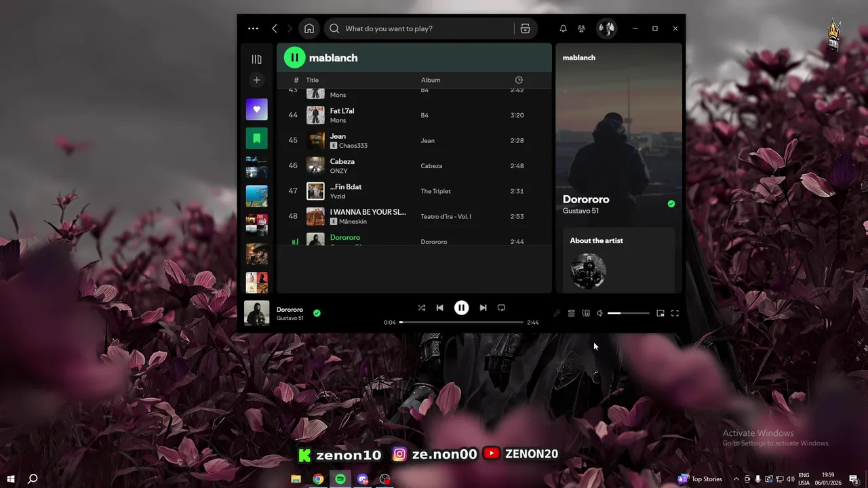The height and width of the screenshot is (488, 868).
Task: Click album art thumbnail in bottom player bar
Action: coord(256,313)
